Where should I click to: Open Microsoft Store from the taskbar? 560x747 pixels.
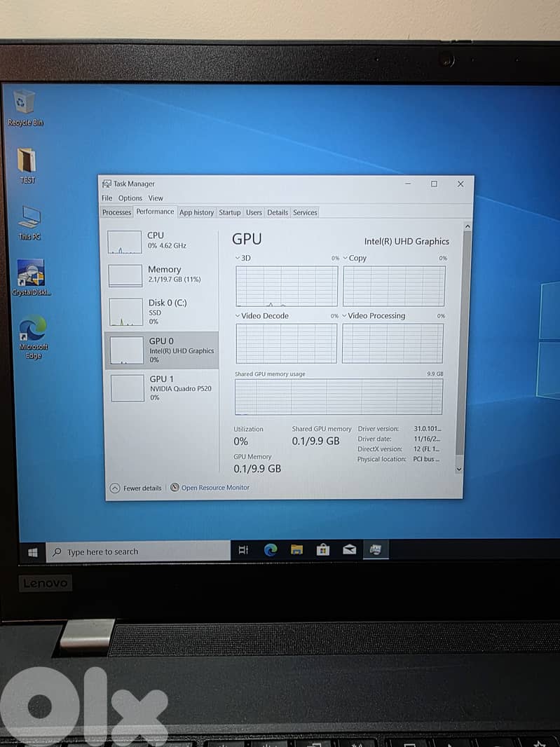(x=323, y=550)
